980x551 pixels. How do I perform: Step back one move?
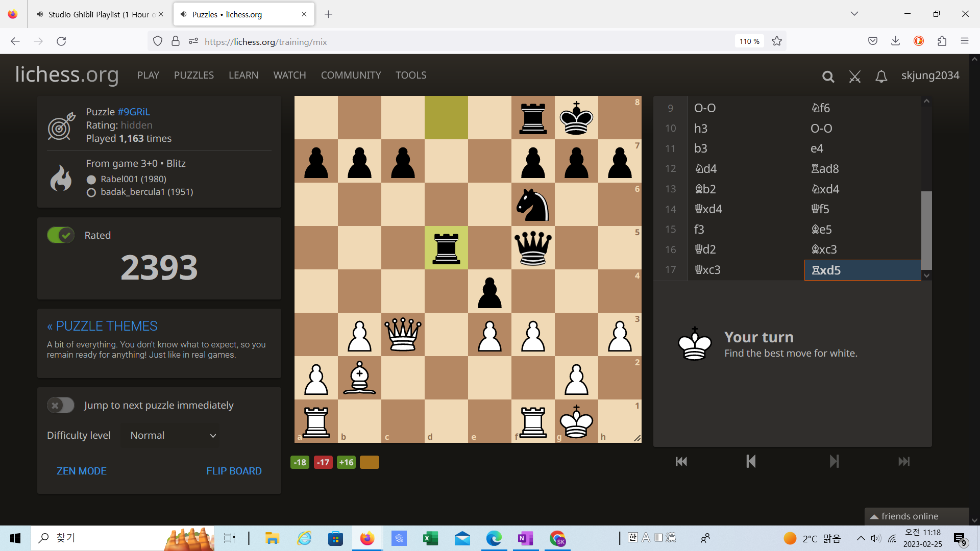(751, 462)
